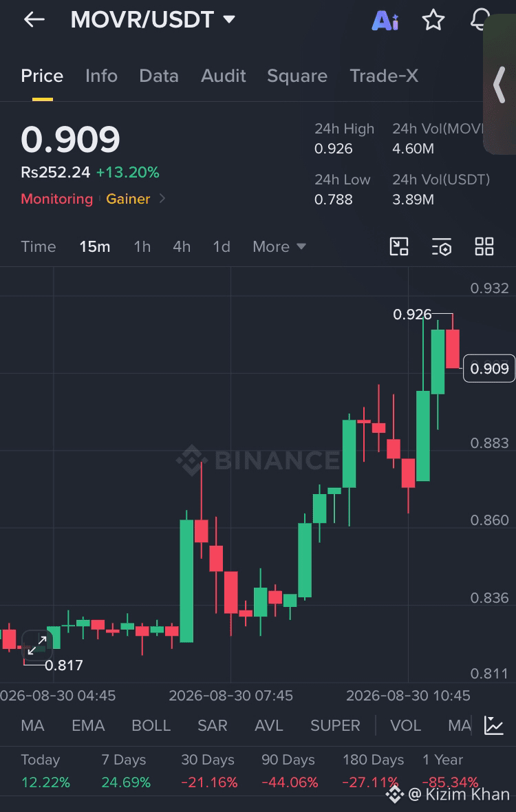
Task: Switch to the Audit tab
Action: click(223, 76)
